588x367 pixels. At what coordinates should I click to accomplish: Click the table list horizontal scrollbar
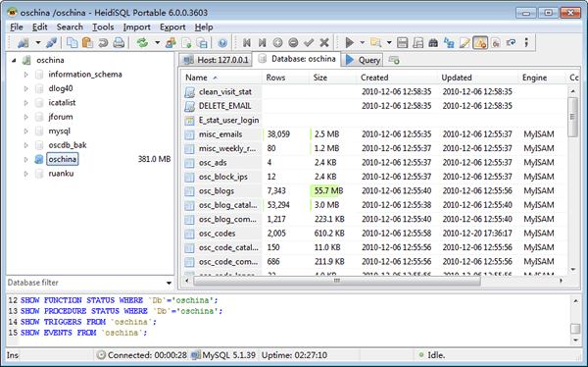click(337, 281)
